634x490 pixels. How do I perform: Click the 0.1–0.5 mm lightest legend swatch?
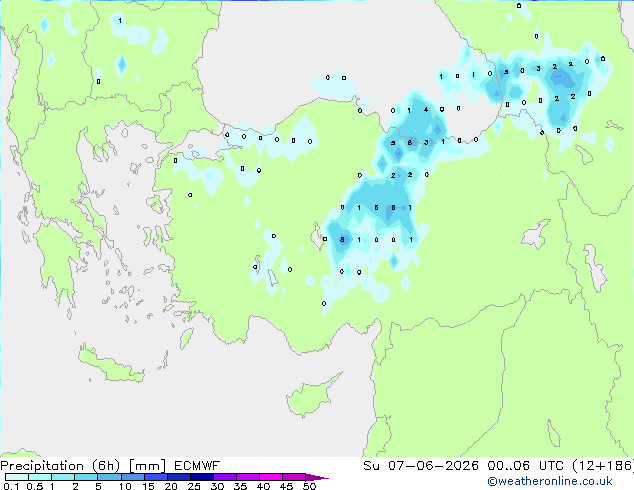tap(17, 477)
